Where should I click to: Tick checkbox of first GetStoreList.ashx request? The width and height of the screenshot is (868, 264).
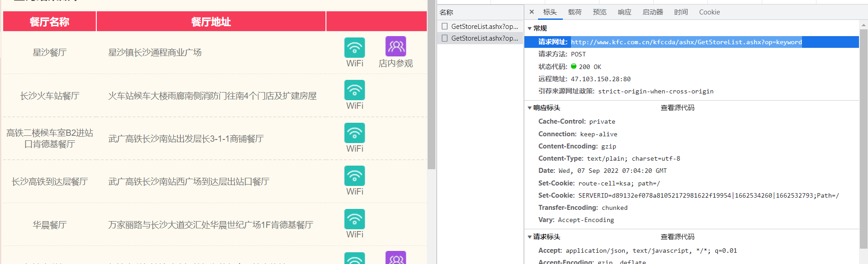445,27
